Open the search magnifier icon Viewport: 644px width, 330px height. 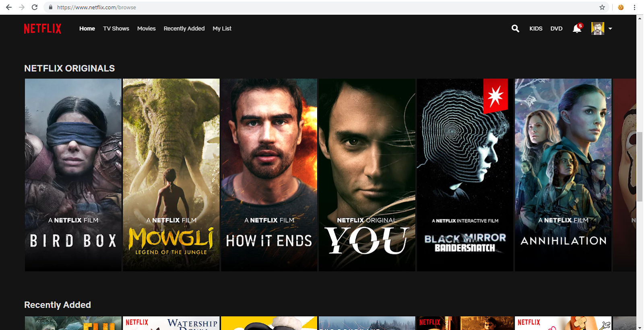click(x=515, y=29)
